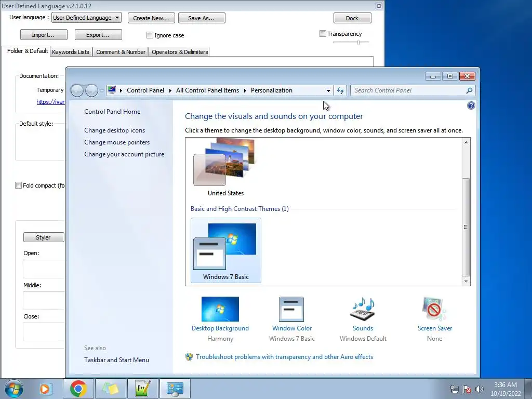Open Change mouse pointers link
Viewport: 532px width, 399px height.
(x=117, y=142)
